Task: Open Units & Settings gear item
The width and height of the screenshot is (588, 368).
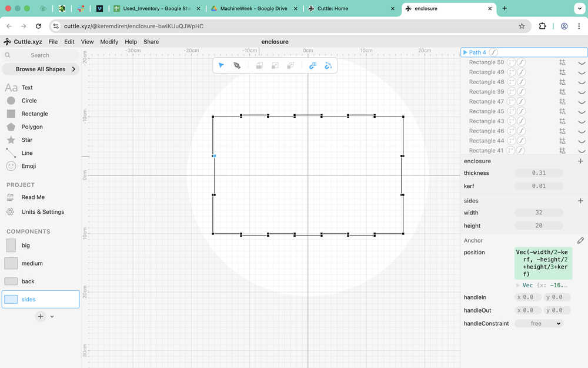Action: tap(43, 212)
